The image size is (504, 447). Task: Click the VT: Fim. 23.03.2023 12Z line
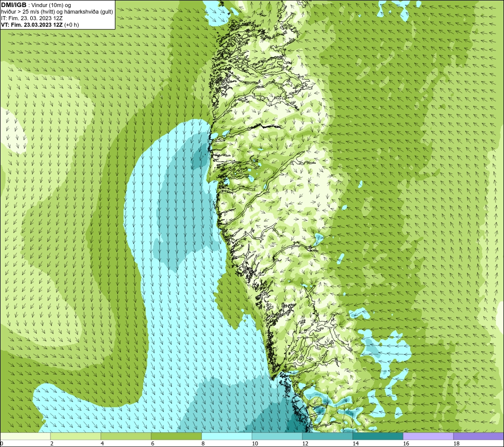click(x=40, y=25)
